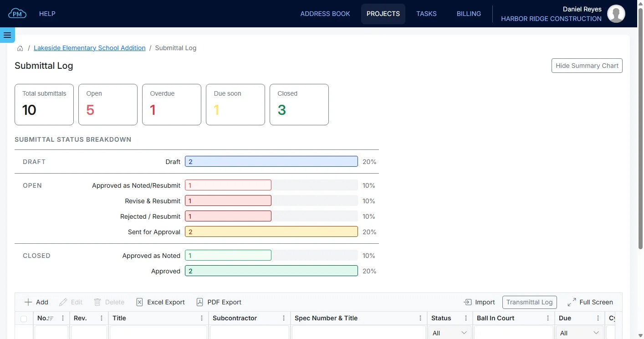Open column menu for No. column
Viewport: 644px width, 339px height.
[x=63, y=318]
